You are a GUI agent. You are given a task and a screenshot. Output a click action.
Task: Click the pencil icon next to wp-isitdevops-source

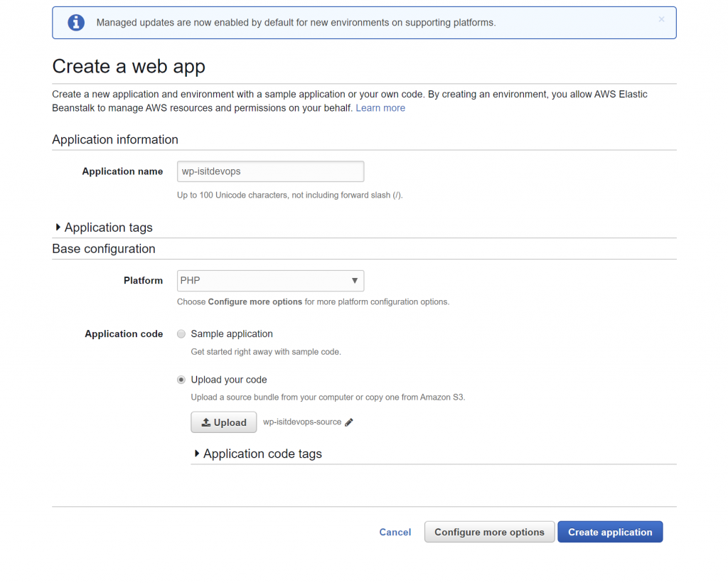pos(349,422)
